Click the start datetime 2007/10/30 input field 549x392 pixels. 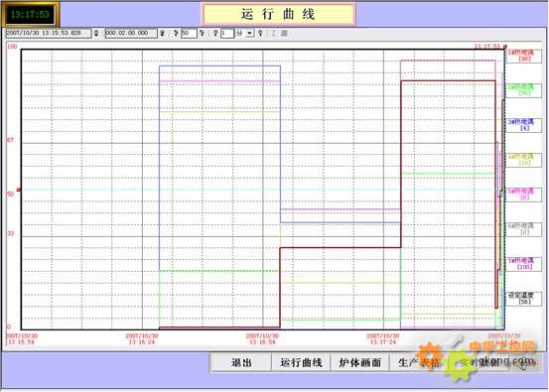49,34
